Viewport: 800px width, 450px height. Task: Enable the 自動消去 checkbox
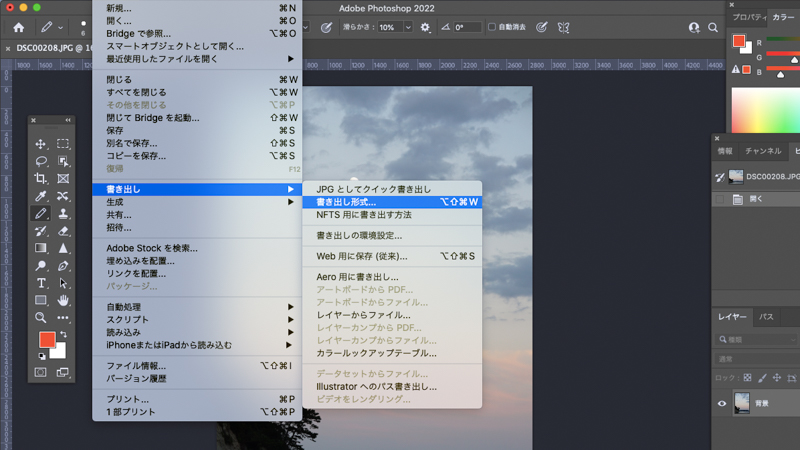[492, 27]
